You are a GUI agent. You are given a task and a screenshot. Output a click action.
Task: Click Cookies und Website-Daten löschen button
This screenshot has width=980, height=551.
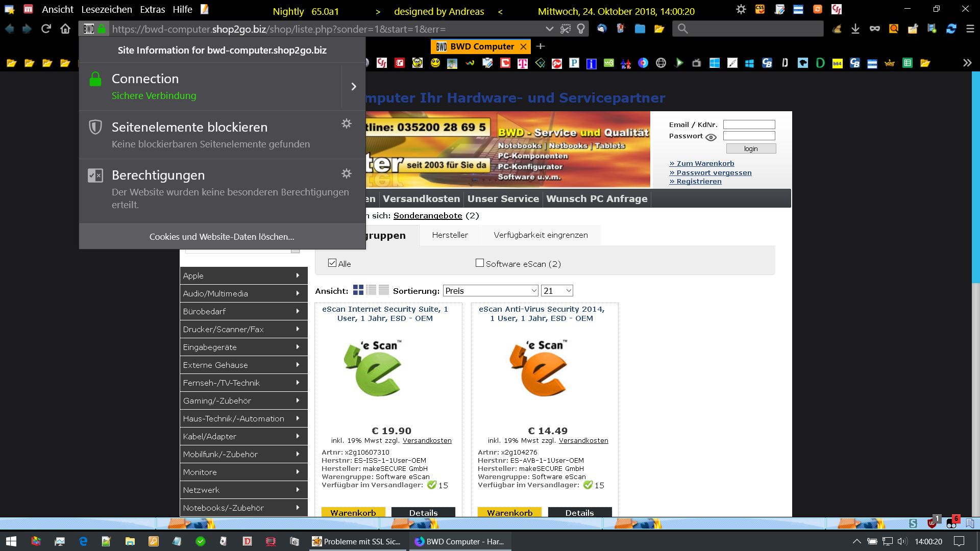pos(222,237)
